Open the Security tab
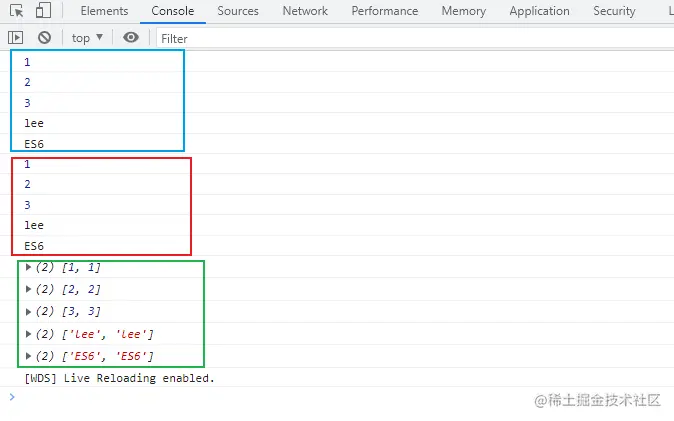Screen dimensions: 674x421 click(x=614, y=11)
